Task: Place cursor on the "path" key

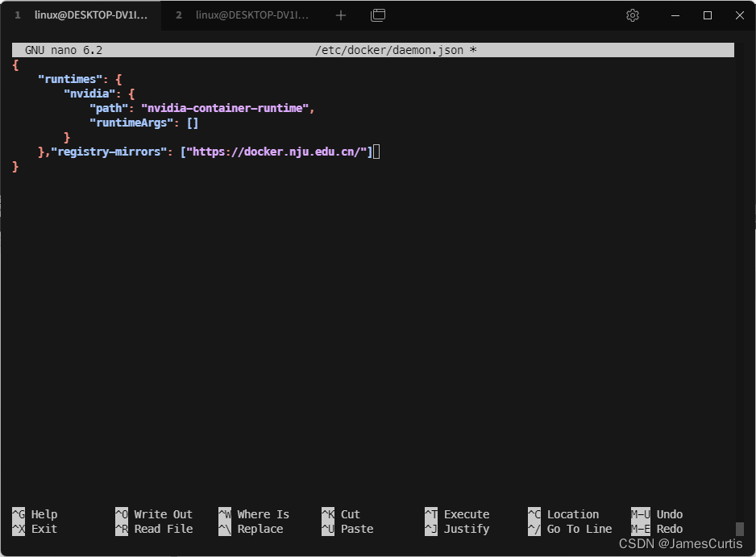Action: click(109, 108)
